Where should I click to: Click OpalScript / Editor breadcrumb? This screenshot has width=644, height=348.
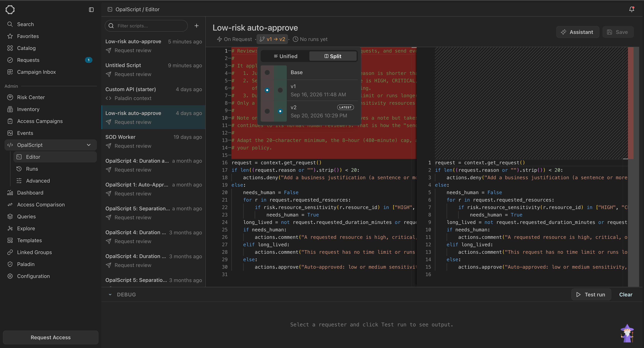137,10
